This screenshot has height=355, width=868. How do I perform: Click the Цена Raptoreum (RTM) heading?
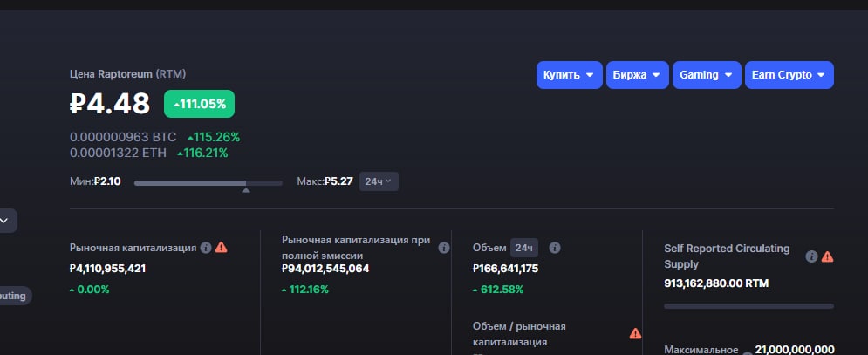tap(128, 73)
